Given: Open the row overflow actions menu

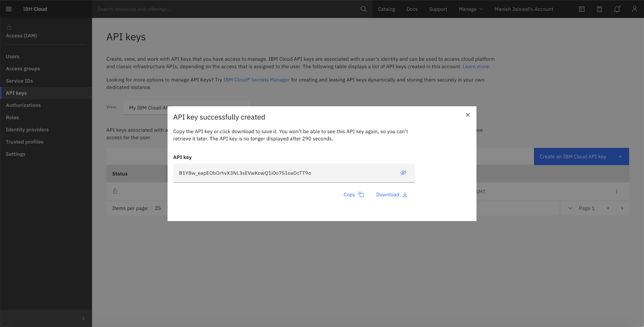Looking at the screenshot, I should 616,192.
